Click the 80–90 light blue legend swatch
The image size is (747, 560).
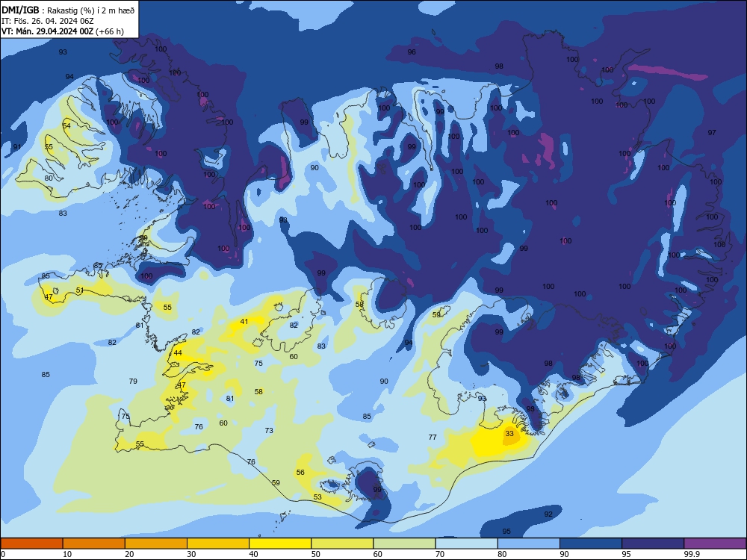point(528,544)
